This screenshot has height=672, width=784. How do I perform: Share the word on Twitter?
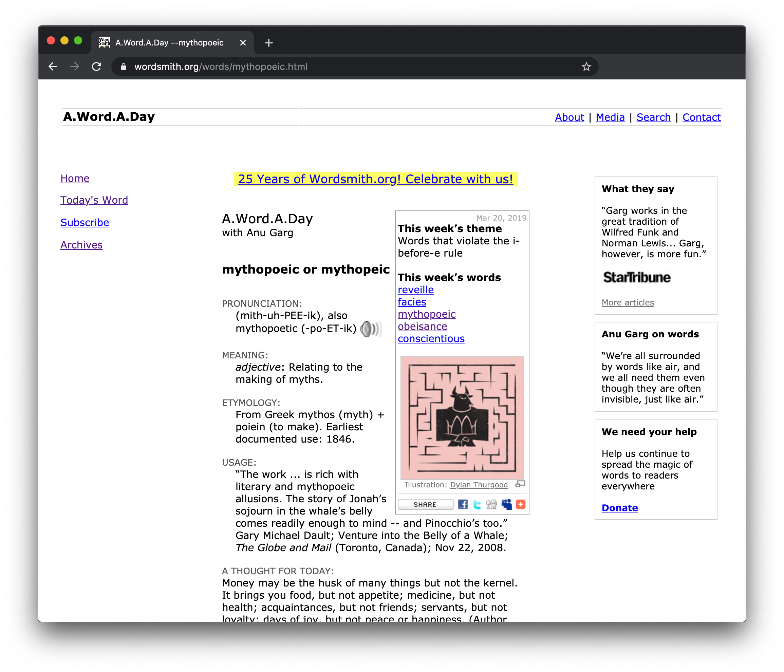[x=477, y=504]
